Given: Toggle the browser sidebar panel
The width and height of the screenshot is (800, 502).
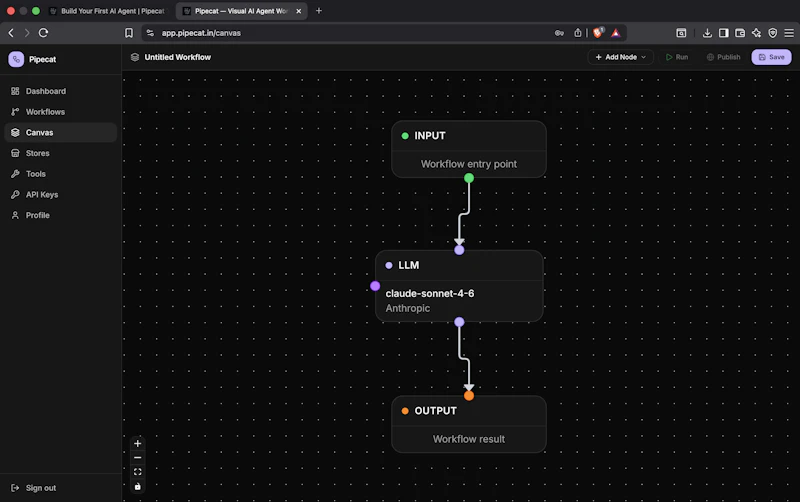Looking at the screenshot, I should [x=723, y=33].
